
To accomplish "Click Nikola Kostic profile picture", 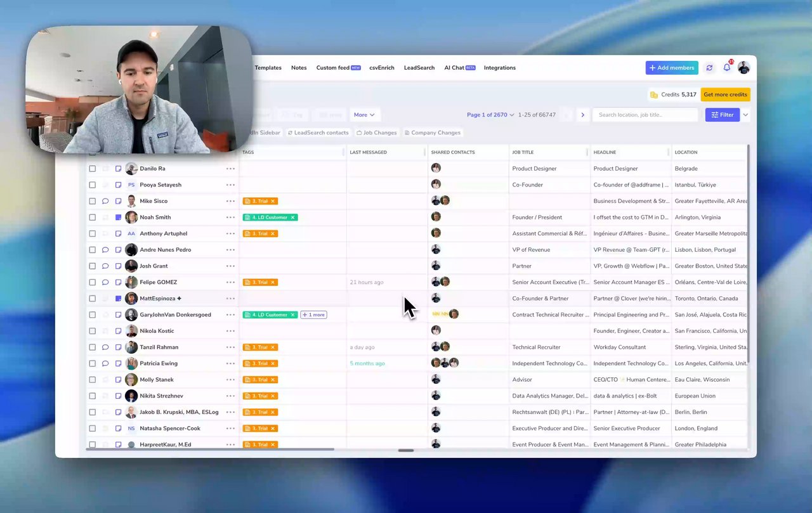I will (x=131, y=331).
